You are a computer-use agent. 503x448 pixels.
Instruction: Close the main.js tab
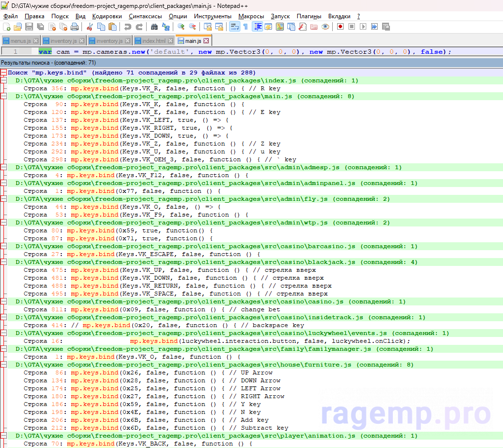click(206, 41)
